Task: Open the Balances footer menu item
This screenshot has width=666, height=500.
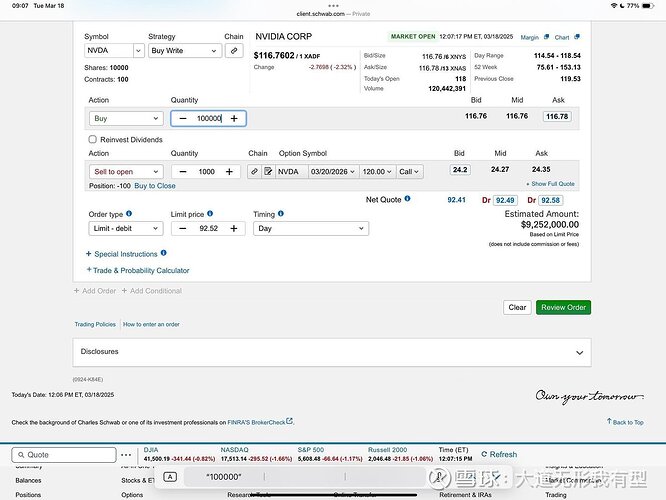Action: (28, 480)
